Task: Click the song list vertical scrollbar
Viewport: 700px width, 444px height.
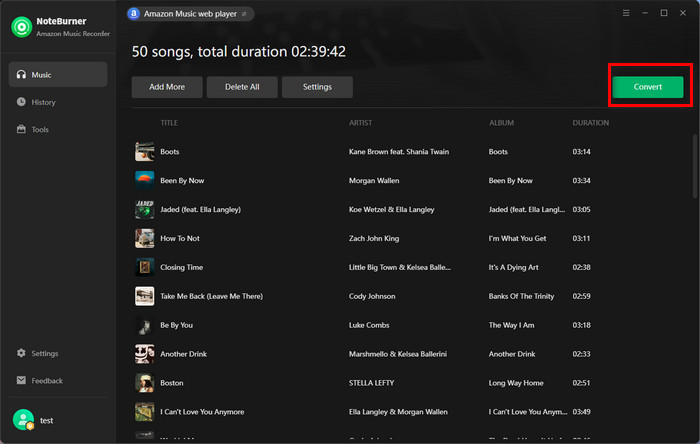Action: point(694,166)
